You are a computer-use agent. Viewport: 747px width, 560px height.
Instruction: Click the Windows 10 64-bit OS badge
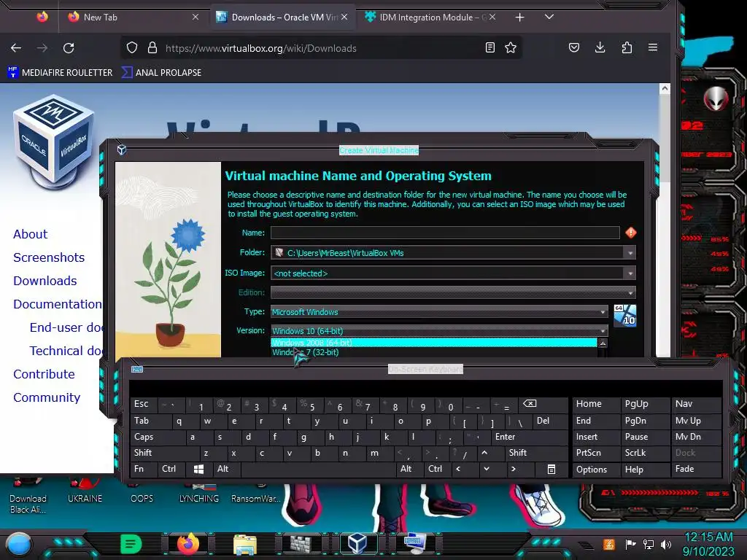tap(624, 316)
